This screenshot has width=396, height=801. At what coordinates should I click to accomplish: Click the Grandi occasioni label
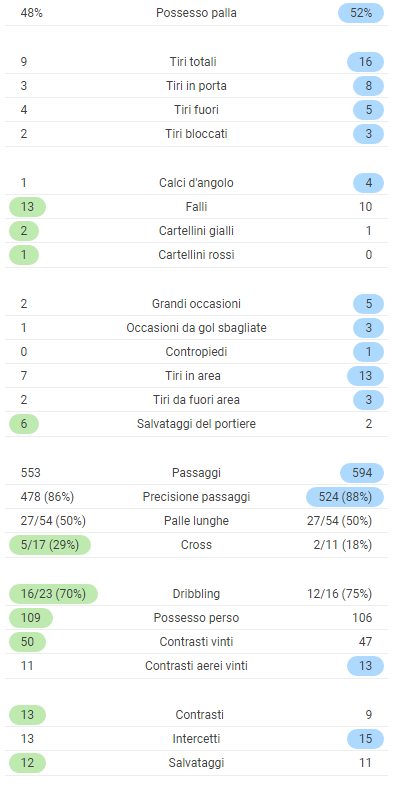(x=196, y=304)
